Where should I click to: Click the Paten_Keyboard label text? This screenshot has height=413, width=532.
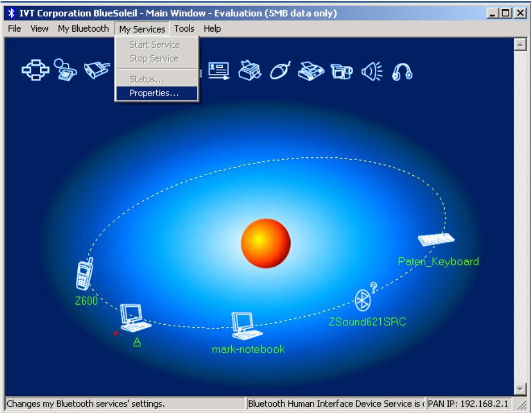pos(439,261)
